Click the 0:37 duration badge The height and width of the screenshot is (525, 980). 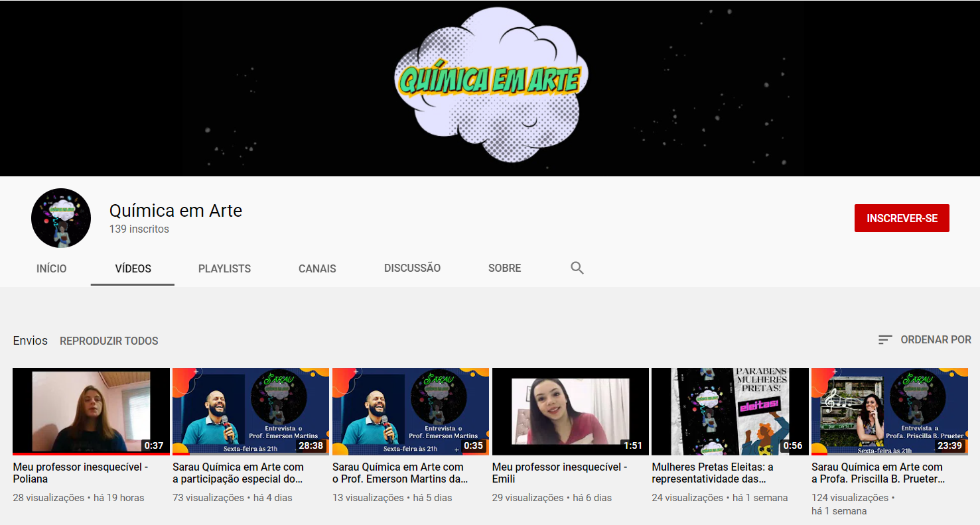click(x=154, y=445)
